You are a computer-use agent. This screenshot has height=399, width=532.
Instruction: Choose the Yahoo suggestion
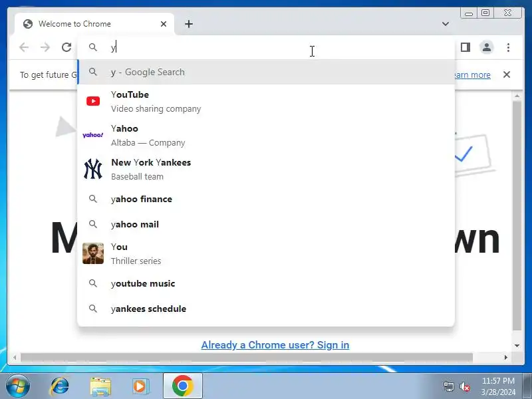point(266,135)
